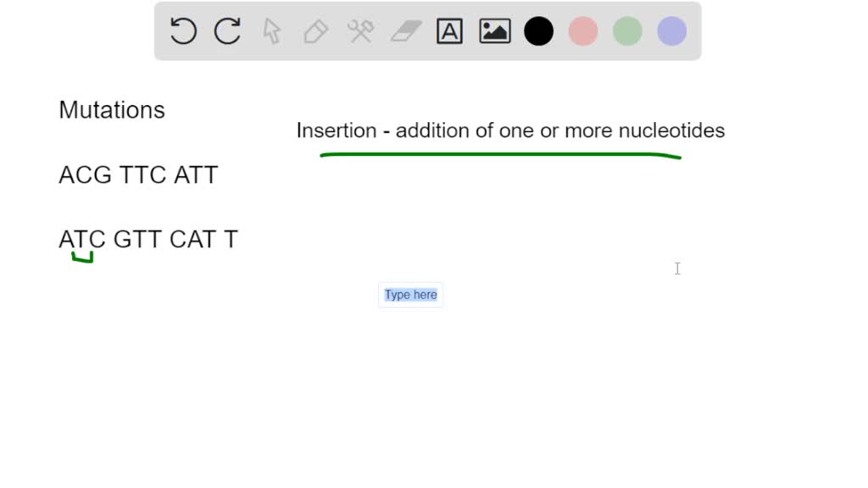
Task: Select the text box tool
Action: coord(449,31)
